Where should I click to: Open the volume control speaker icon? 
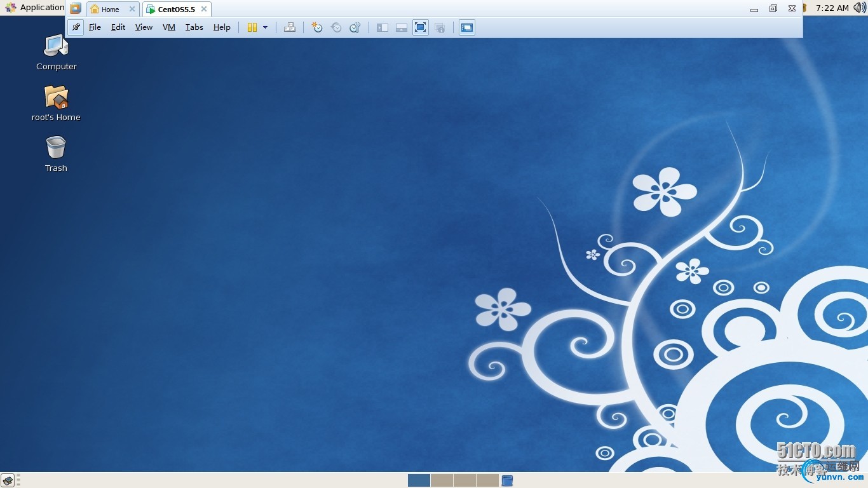pos(860,8)
